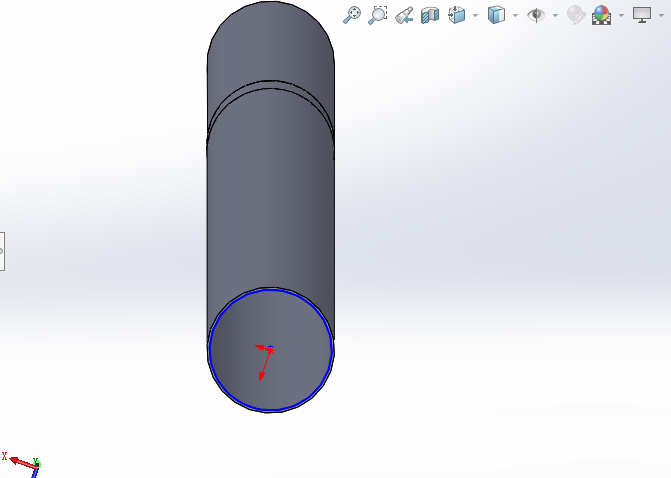Viewport: 671px width, 478px height.
Task: Expand the Display Style dropdown arrow
Action: pos(515,15)
